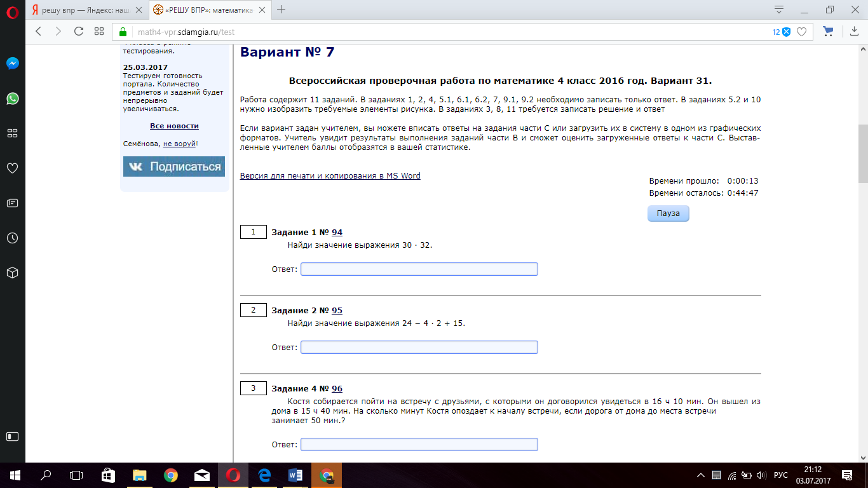Viewport: 868px width, 488px height.
Task: Close the РЕШУ ВПР tab
Action: [263, 10]
